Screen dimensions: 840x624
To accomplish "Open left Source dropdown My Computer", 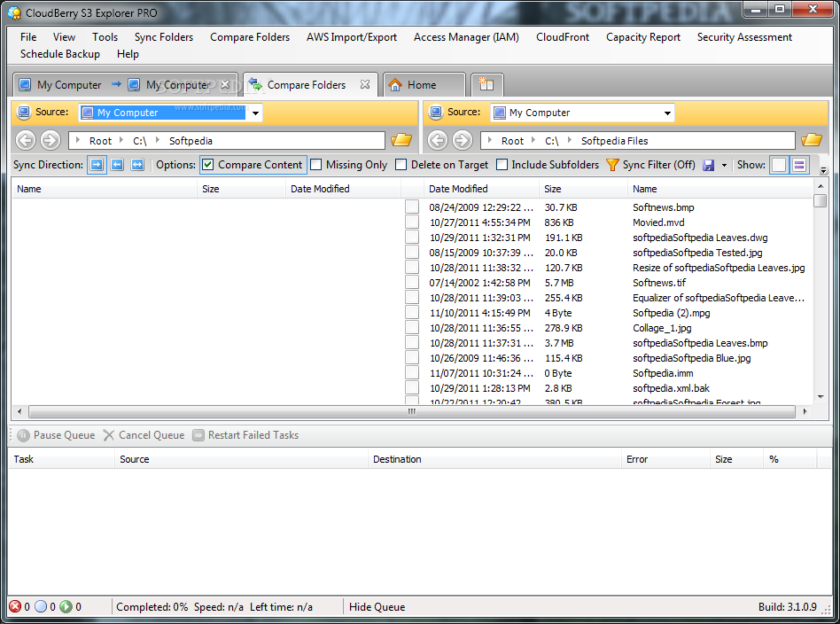I will pos(170,113).
